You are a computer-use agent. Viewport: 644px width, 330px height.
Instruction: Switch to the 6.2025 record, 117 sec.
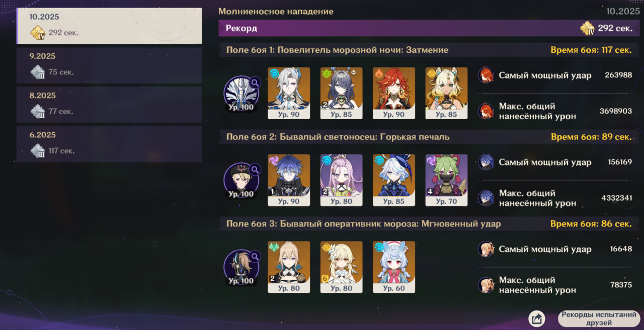click(109, 144)
